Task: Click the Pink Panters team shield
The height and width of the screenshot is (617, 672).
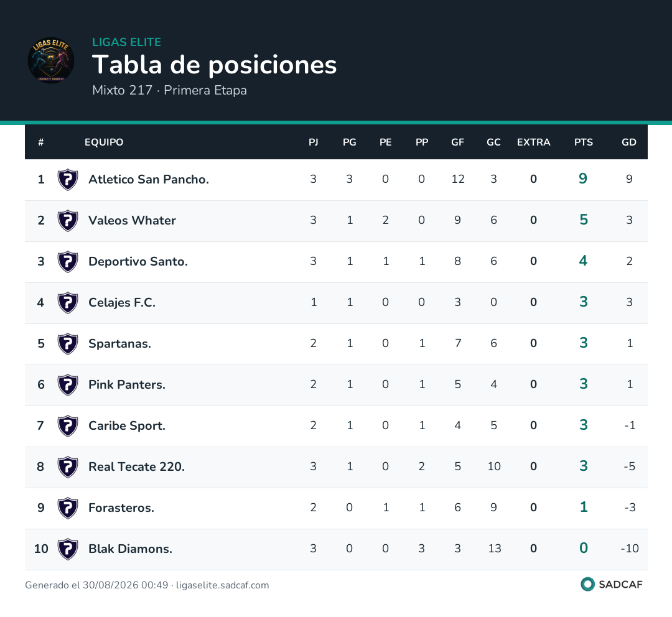Action: pos(68,385)
